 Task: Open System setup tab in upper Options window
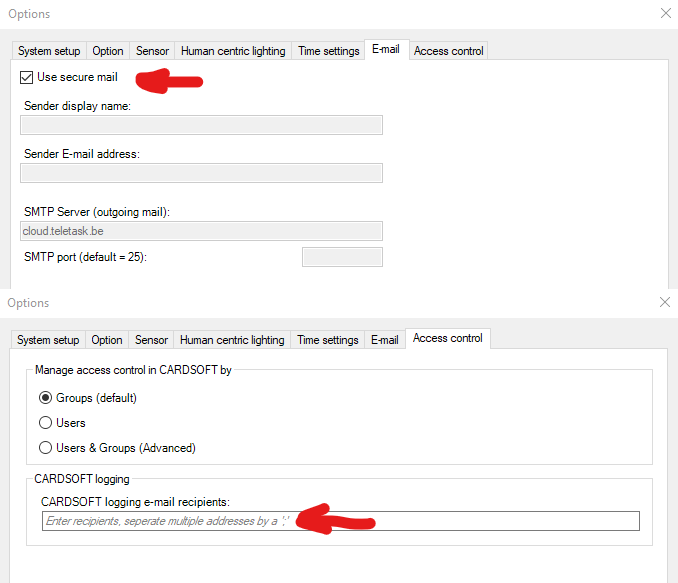point(49,51)
